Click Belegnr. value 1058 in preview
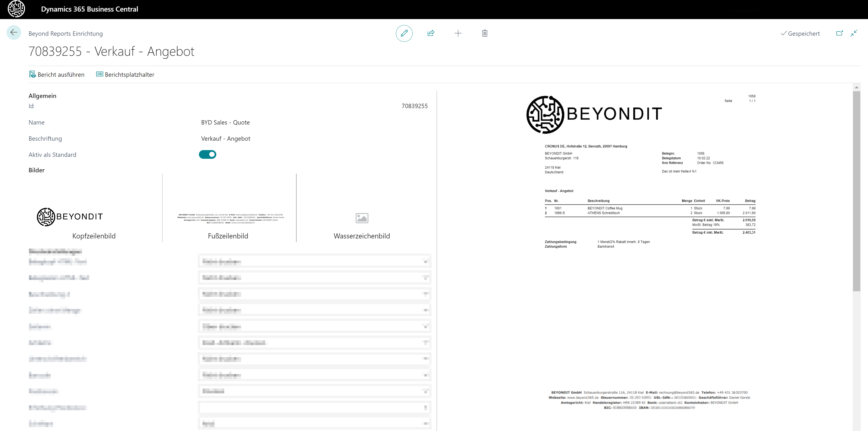The width and height of the screenshot is (868, 431). pyautogui.click(x=700, y=153)
